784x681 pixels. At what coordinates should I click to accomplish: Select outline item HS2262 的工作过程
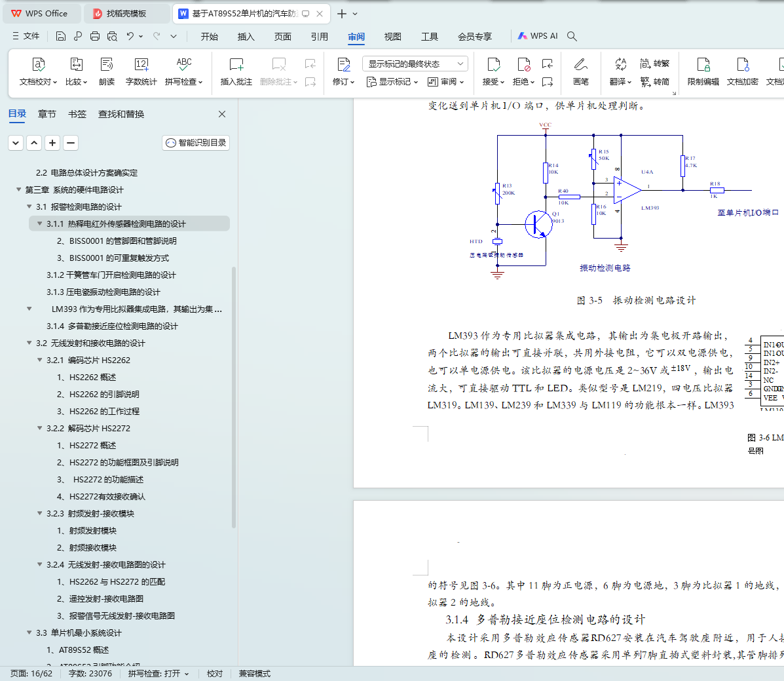(x=98, y=411)
